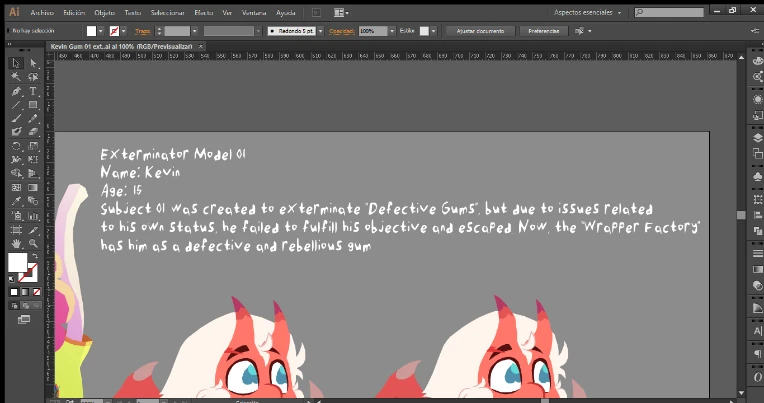Open arrange documents dropdown
The image size is (764, 403).
tap(341, 13)
